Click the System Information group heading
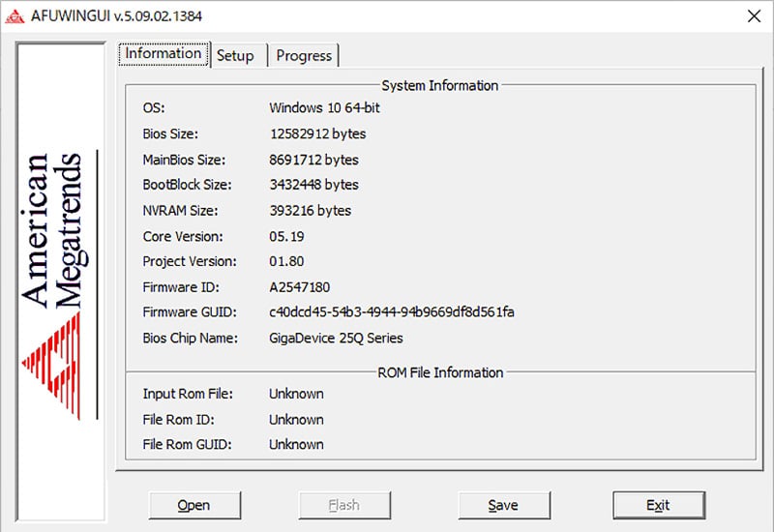 tap(440, 85)
